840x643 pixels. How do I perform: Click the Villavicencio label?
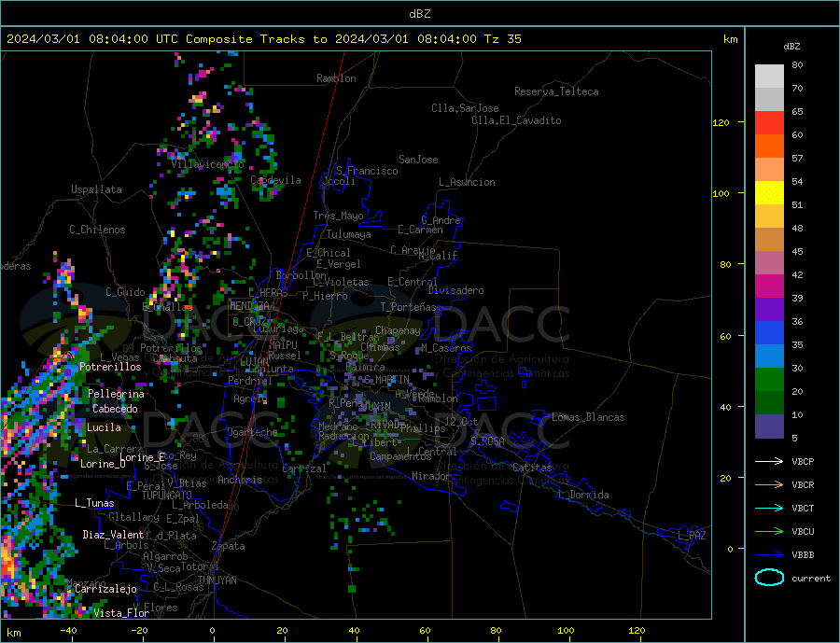[x=207, y=164]
